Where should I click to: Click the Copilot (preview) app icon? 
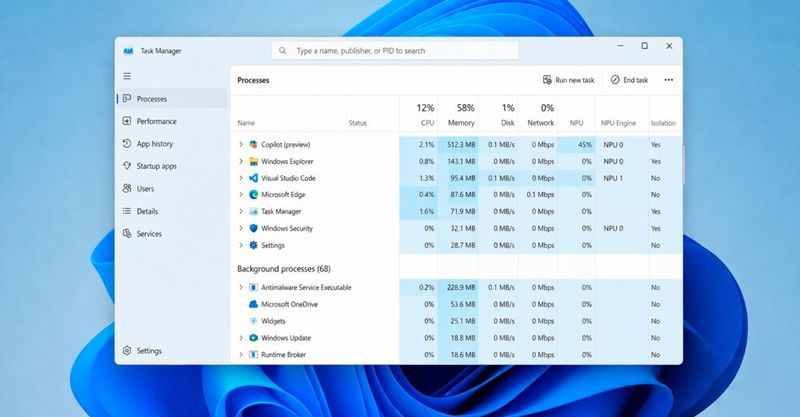pos(254,144)
